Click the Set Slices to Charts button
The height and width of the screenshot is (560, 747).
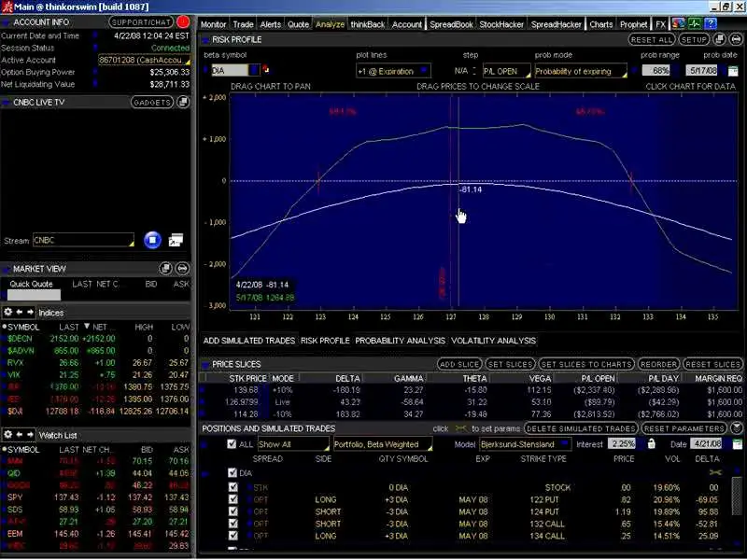click(586, 364)
